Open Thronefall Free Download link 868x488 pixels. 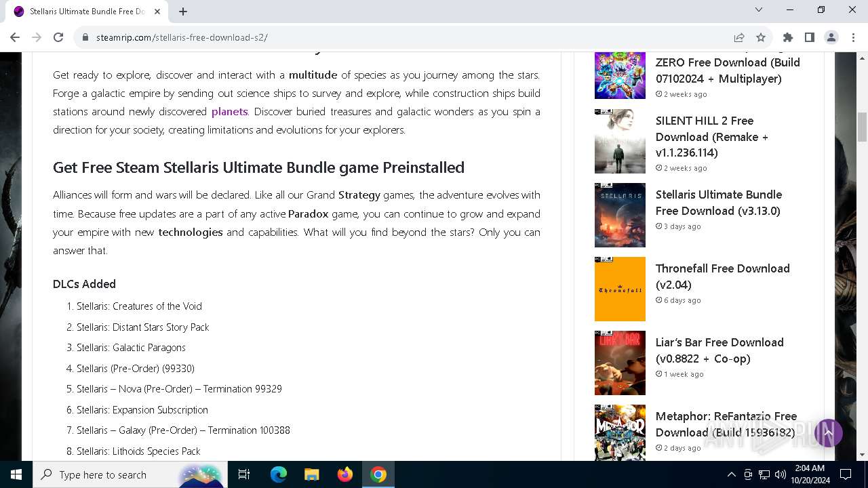click(x=722, y=276)
